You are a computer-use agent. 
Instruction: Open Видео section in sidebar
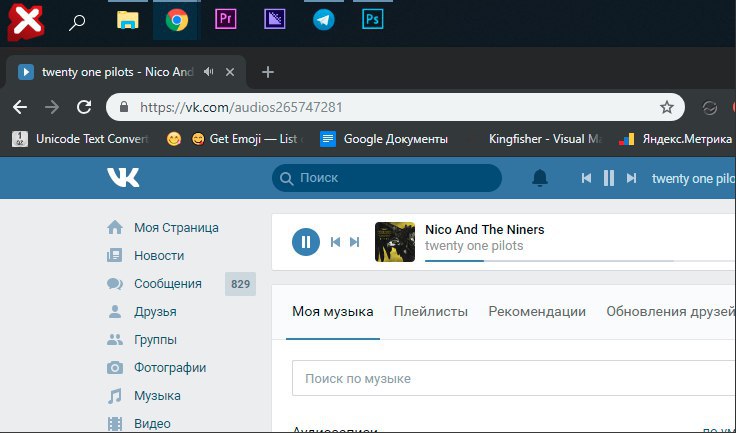(x=138, y=423)
